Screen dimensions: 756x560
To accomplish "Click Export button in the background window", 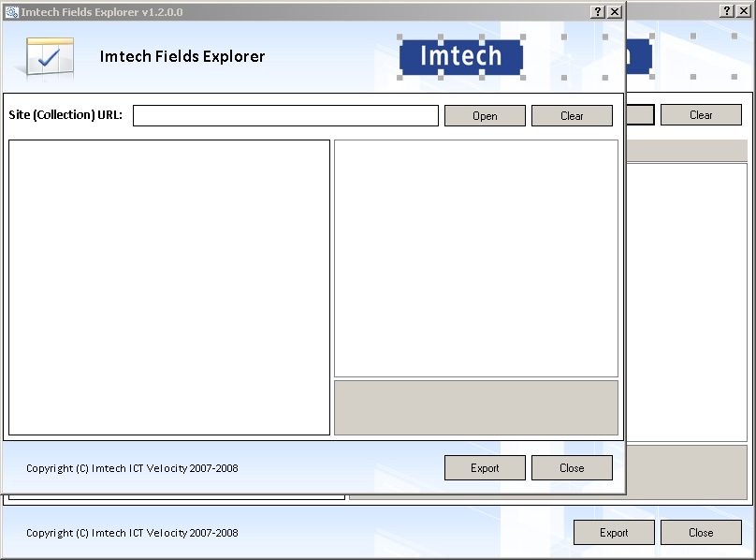I will 614,533.
